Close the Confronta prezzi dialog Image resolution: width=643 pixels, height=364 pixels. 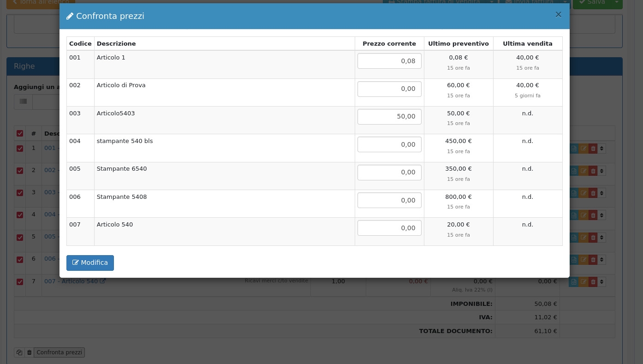tap(558, 14)
